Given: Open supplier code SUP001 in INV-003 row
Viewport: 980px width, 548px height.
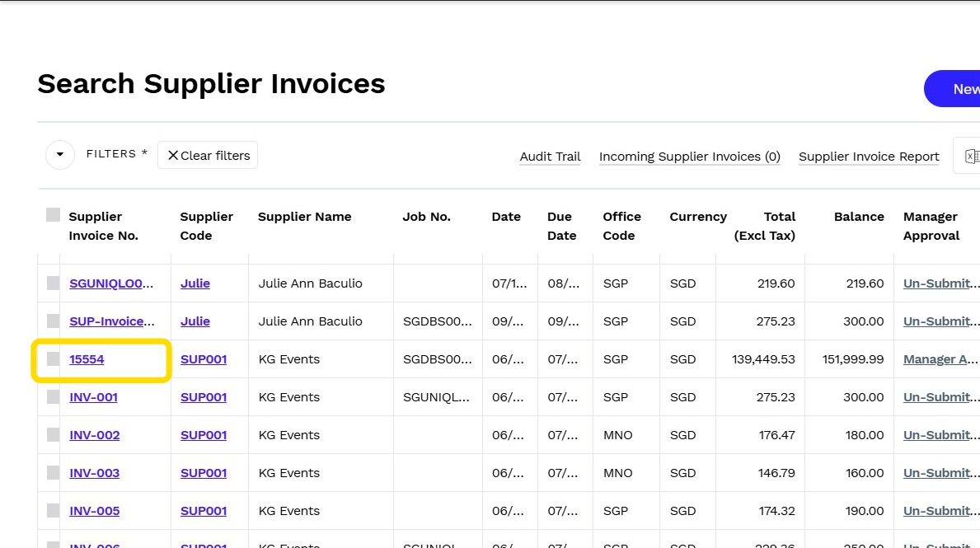Looking at the screenshot, I should click(204, 473).
